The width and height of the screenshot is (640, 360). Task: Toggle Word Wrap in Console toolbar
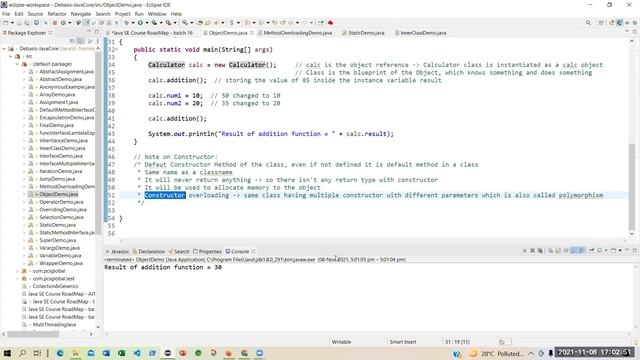pos(566,251)
